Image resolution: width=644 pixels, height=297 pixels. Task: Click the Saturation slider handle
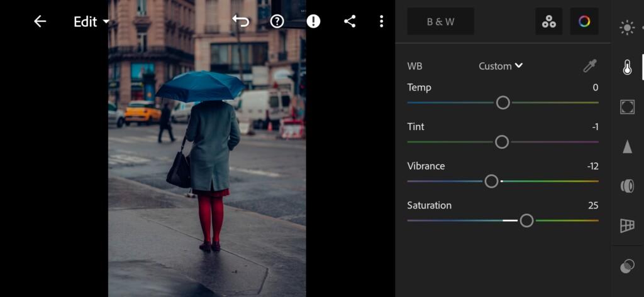(x=526, y=220)
